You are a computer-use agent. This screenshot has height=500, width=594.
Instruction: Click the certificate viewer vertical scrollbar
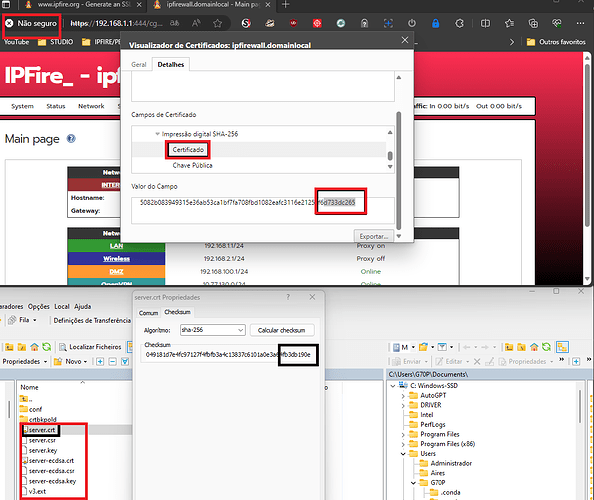click(x=399, y=170)
